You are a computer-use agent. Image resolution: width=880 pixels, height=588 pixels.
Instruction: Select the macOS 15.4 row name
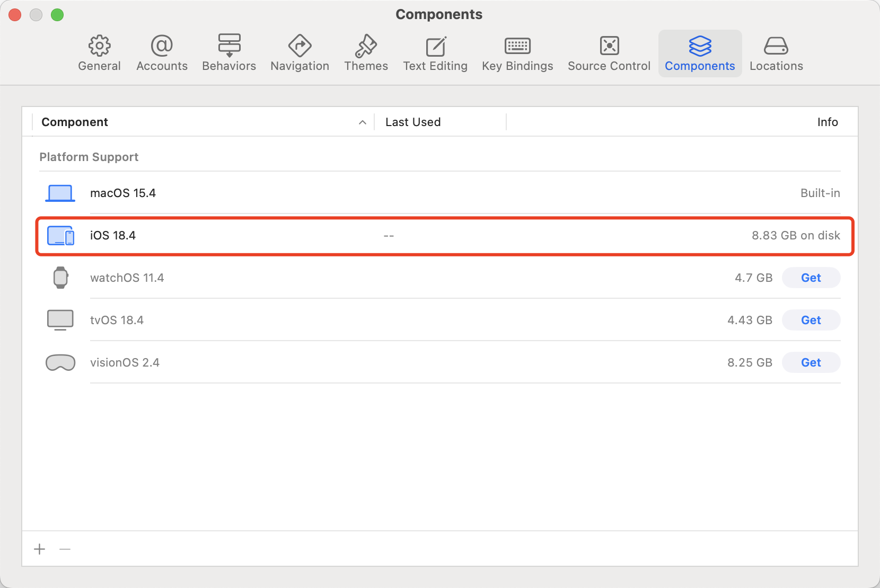pyautogui.click(x=123, y=193)
